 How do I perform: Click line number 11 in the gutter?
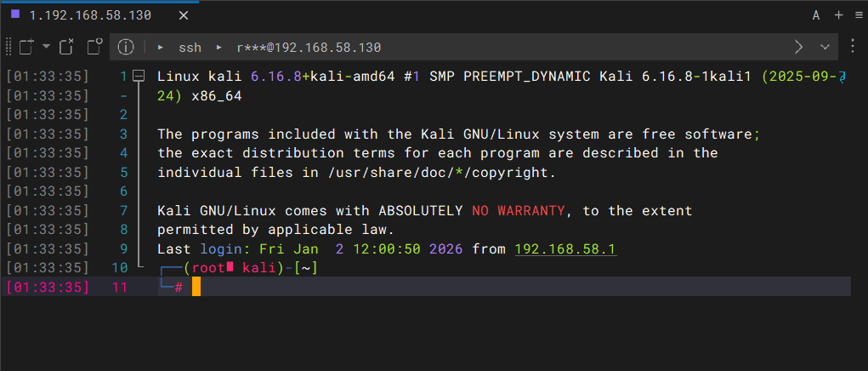coord(119,288)
